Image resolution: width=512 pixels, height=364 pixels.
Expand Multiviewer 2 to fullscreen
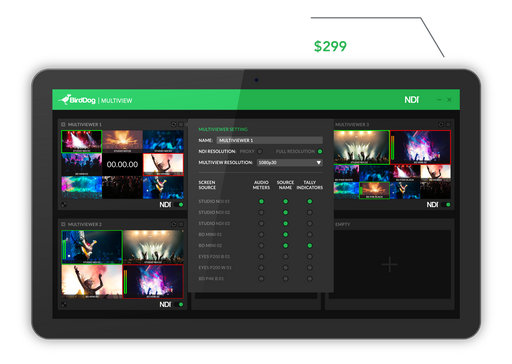click(x=64, y=304)
